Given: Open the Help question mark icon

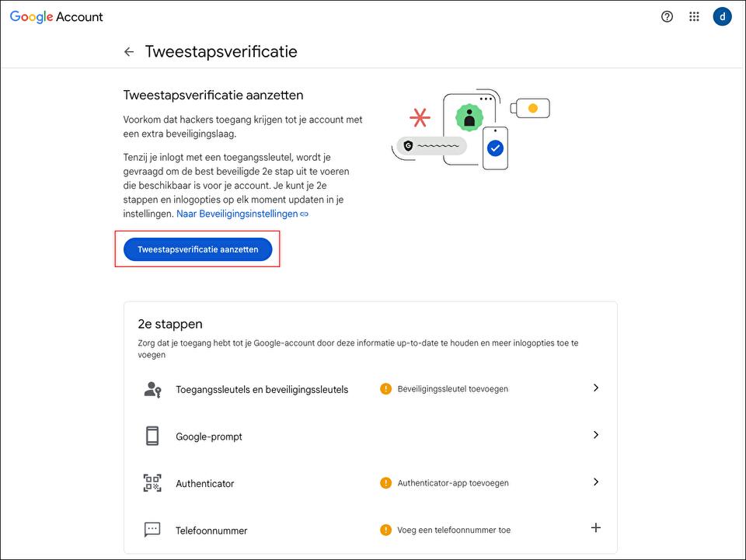Looking at the screenshot, I should pos(667,16).
